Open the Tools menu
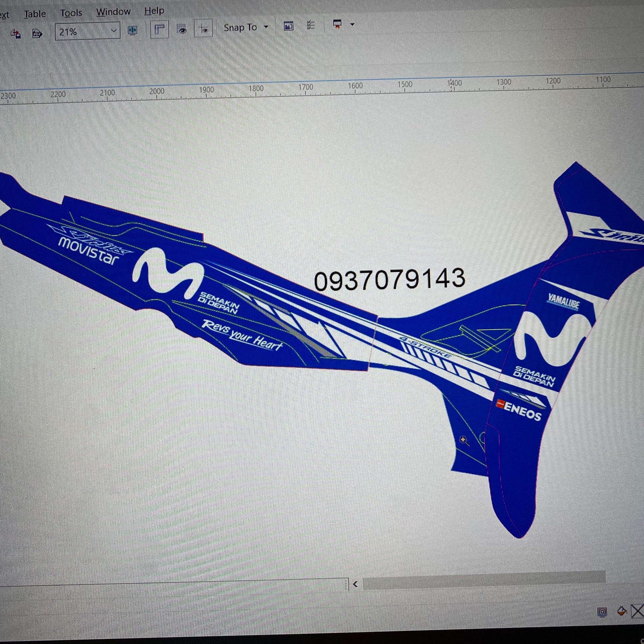Viewport: 644px width, 644px height. pos(71,13)
